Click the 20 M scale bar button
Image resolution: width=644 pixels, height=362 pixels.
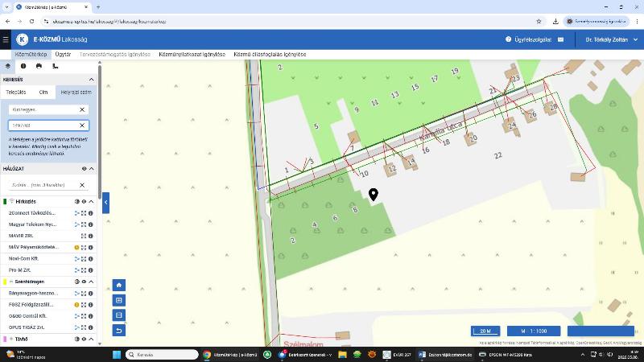pyautogui.click(x=485, y=331)
